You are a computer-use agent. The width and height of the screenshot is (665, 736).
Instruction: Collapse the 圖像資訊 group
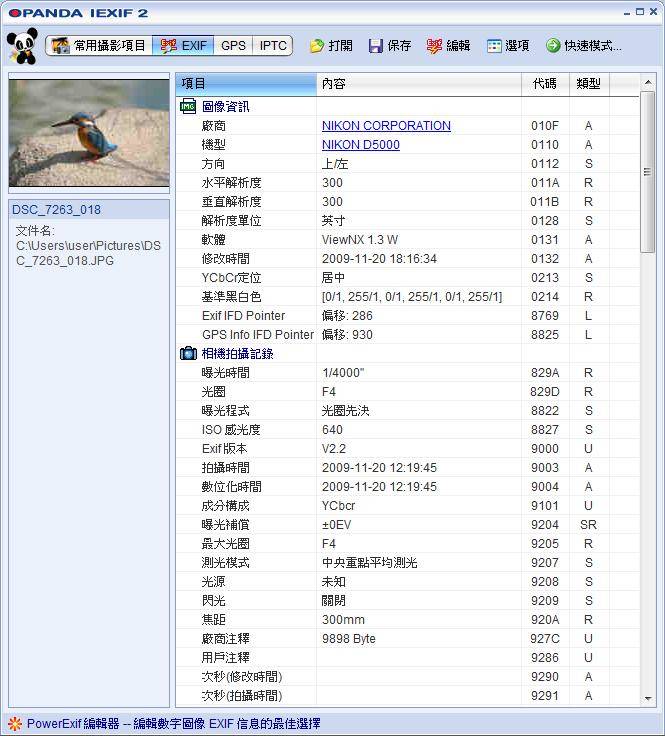(x=225, y=107)
